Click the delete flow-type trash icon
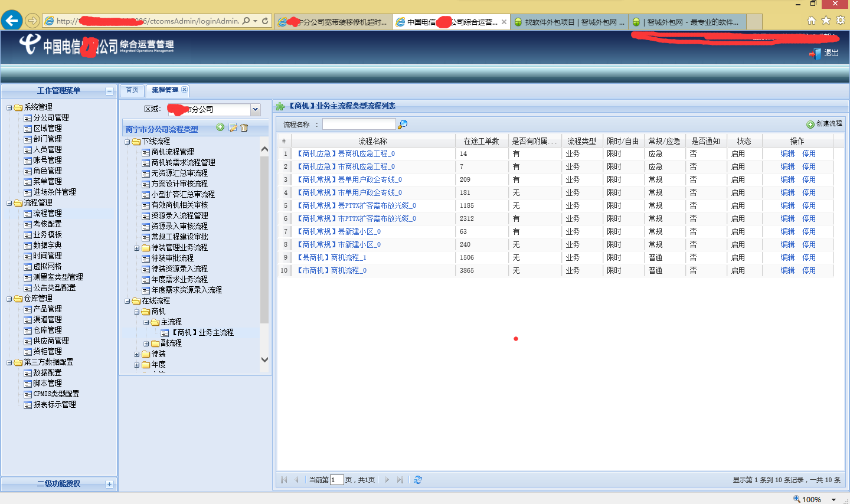Image resolution: width=850 pixels, height=504 pixels. click(x=244, y=127)
